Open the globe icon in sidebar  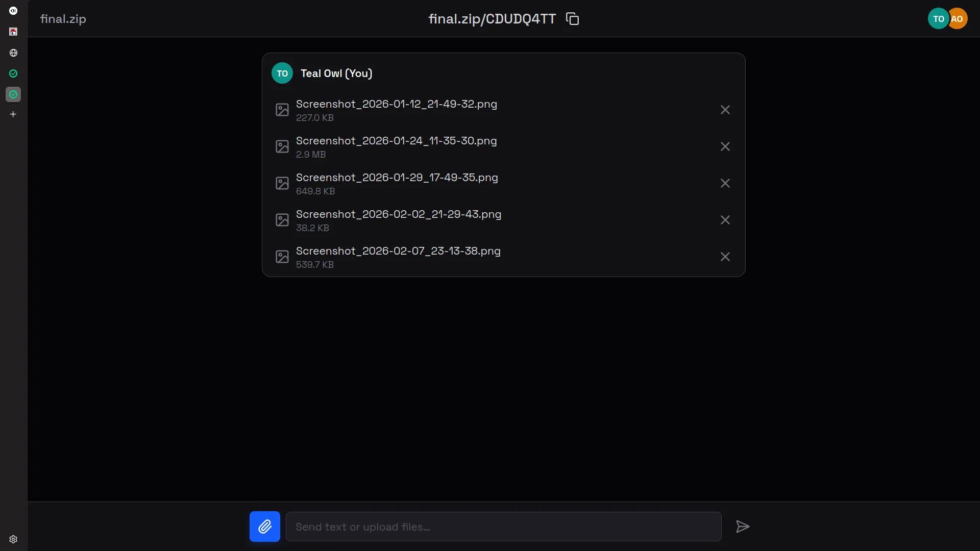13,53
